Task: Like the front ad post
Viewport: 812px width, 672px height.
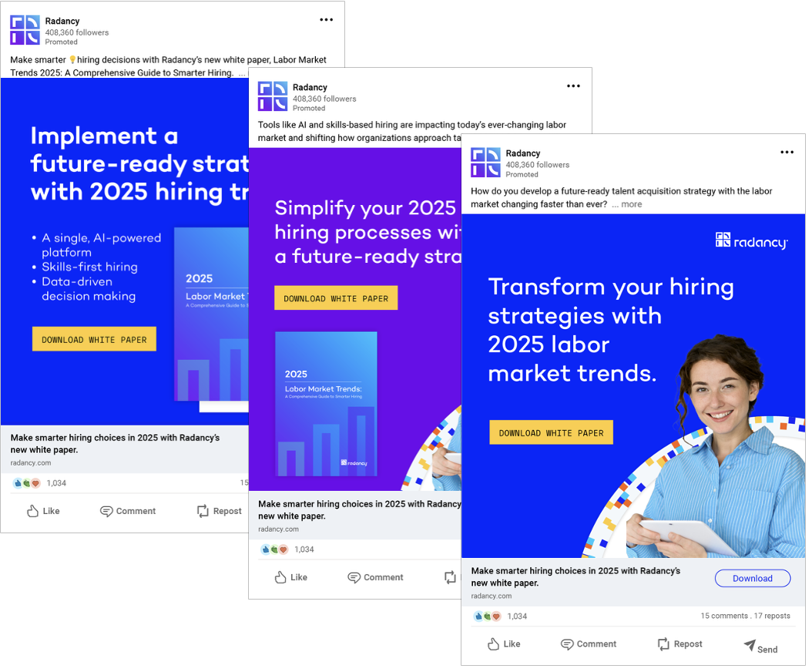Action: (504, 644)
